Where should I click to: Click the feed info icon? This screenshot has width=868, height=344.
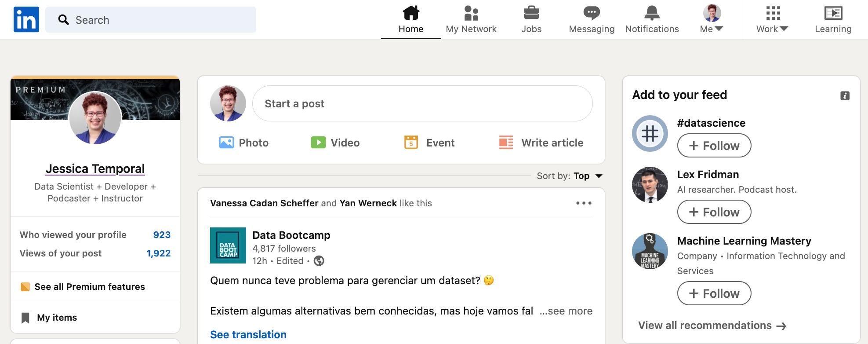(x=845, y=96)
